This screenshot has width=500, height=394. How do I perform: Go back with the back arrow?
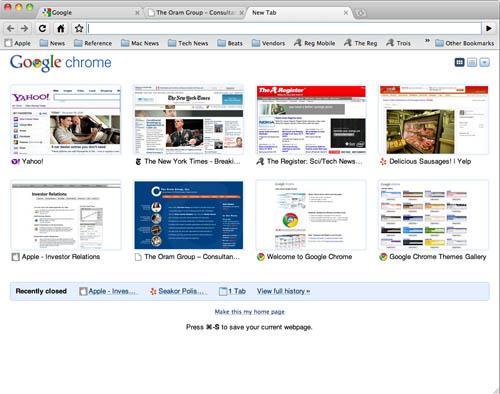[x=11, y=29]
